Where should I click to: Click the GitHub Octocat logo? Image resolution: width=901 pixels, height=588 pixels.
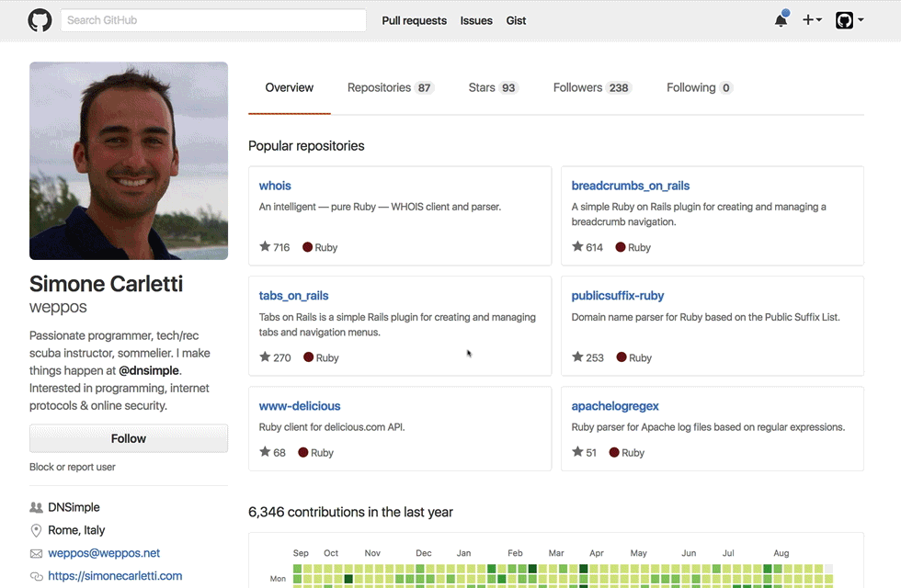[40, 20]
